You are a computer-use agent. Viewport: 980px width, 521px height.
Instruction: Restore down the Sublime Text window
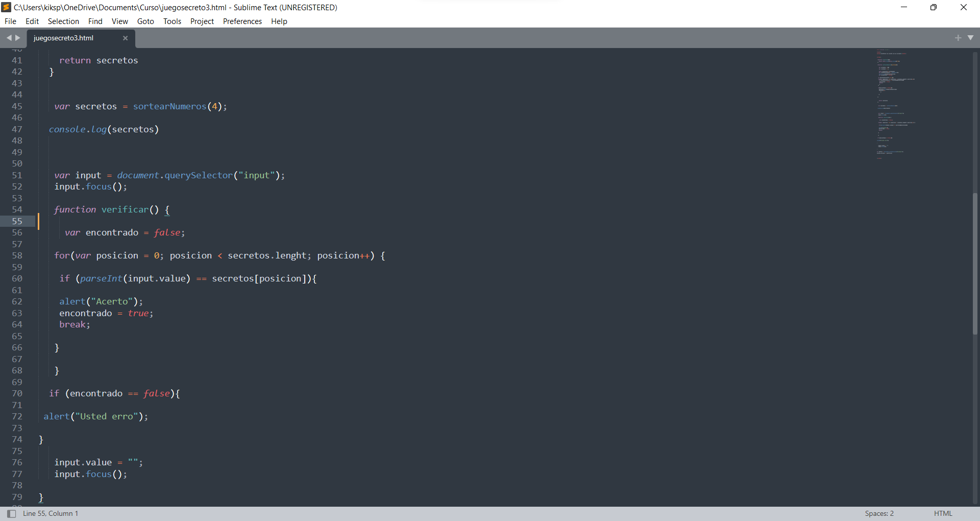[x=934, y=7]
